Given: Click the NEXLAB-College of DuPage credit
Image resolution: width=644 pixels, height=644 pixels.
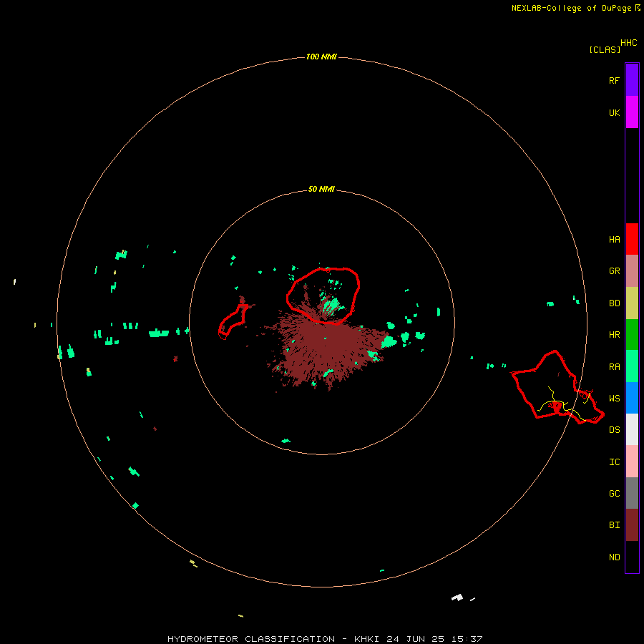Looking at the screenshot, I should pyautogui.click(x=575, y=8).
